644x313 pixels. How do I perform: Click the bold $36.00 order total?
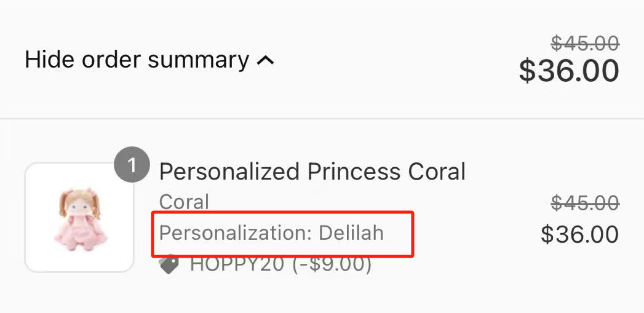click(x=569, y=71)
